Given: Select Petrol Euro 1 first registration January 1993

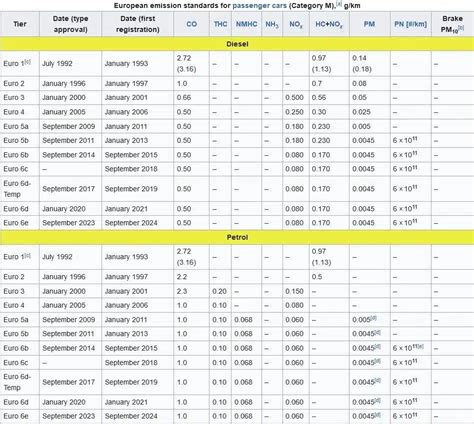Looking at the screenshot, I should pyautogui.click(x=126, y=257).
